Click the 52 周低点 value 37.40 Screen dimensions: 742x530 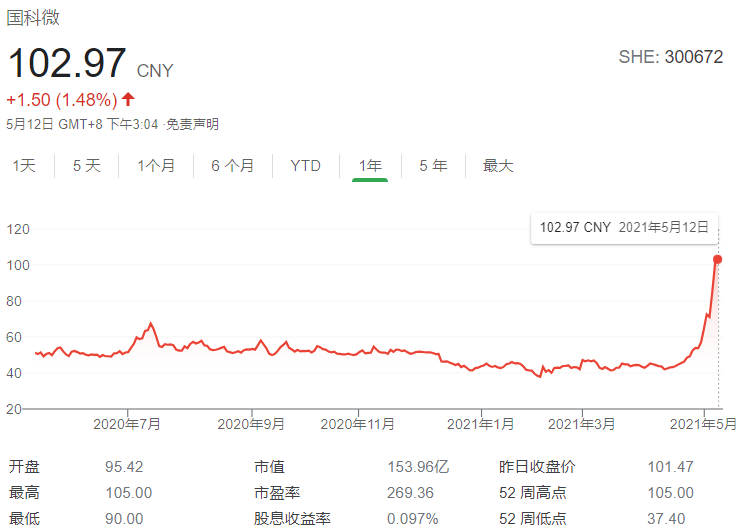[x=666, y=519]
